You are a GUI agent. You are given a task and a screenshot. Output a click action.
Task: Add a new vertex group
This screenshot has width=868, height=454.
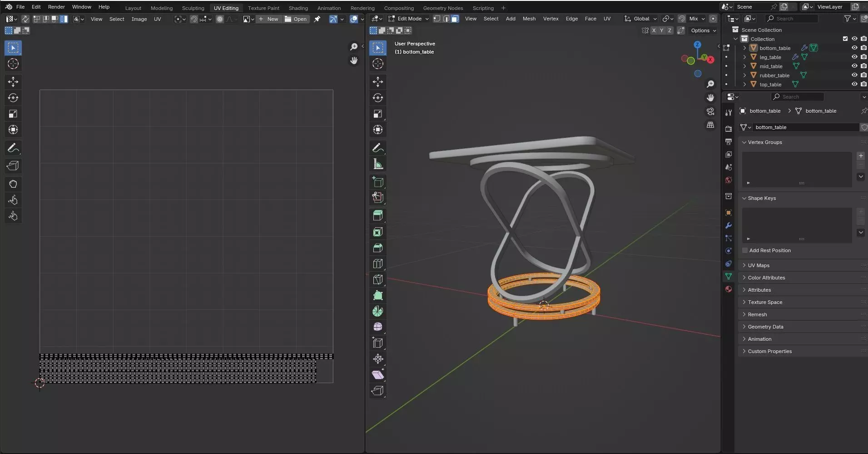[x=861, y=156]
